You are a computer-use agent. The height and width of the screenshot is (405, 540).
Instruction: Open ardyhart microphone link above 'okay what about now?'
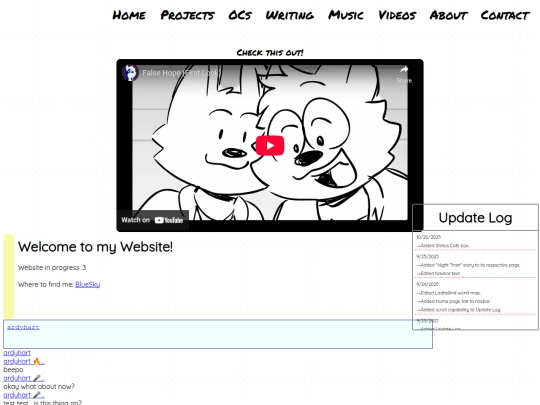coord(24,378)
